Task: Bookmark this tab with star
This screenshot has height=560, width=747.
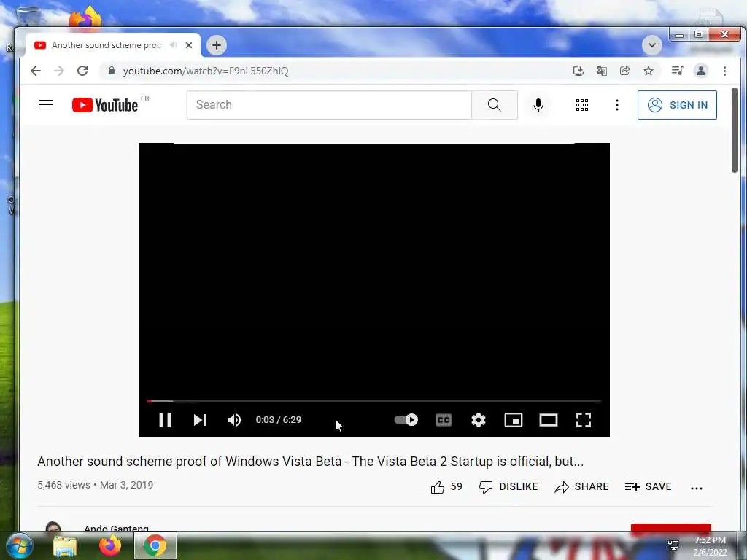Action: tap(649, 71)
